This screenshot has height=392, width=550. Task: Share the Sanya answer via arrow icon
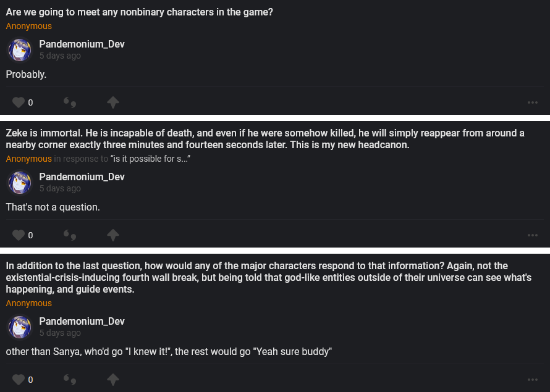pos(112,380)
